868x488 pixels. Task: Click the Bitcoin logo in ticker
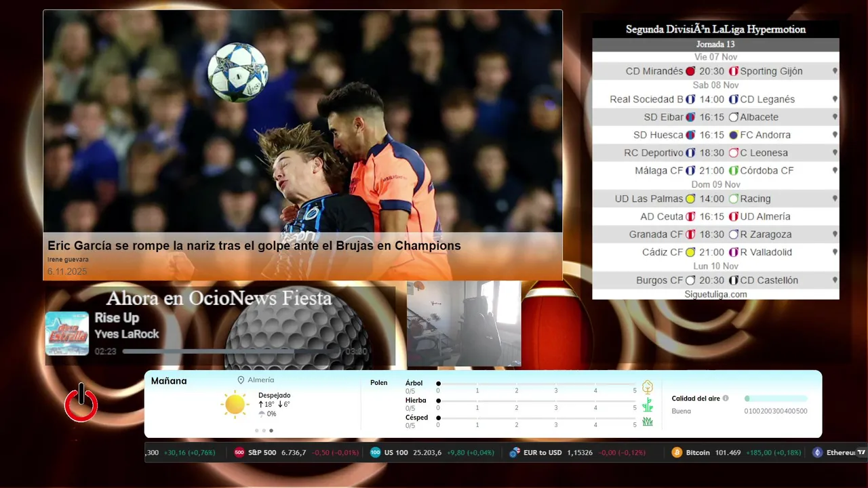click(x=676, y=453)
